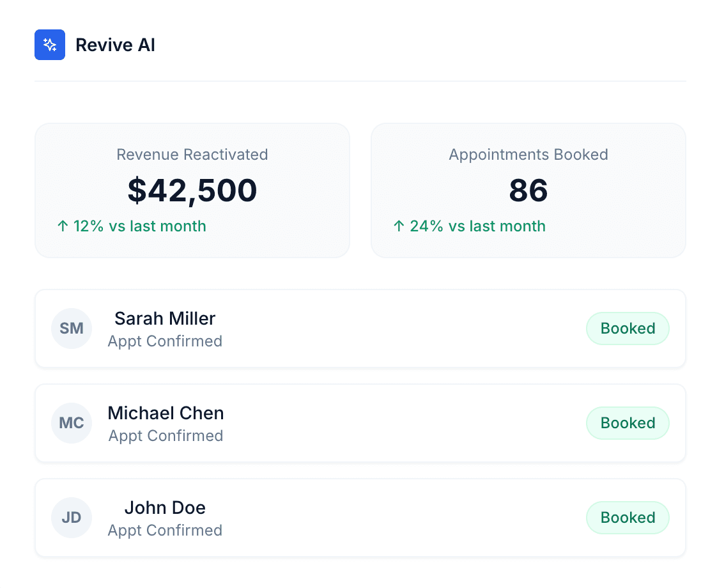Click the Revive AI title text
The image size is (717, 588).
tap(115, 45)
